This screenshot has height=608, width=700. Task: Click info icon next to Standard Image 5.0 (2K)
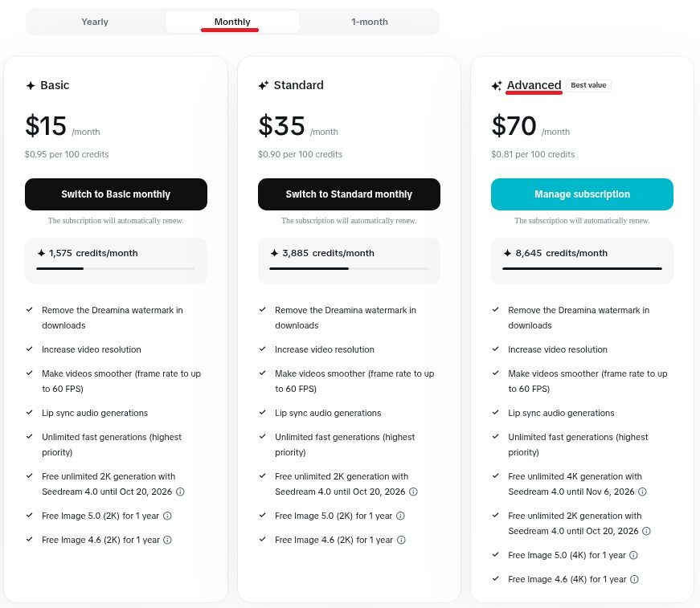400,516
